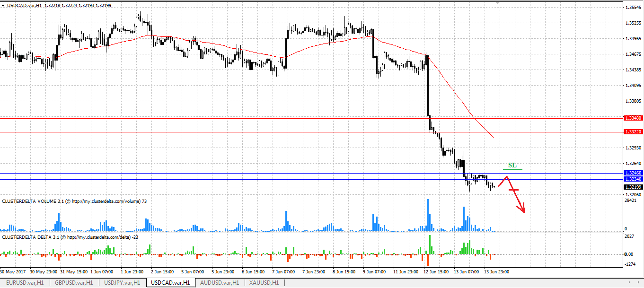Select the active USDCAD.var,H1 chart tab
644x288 pixels.
point(170,282)
